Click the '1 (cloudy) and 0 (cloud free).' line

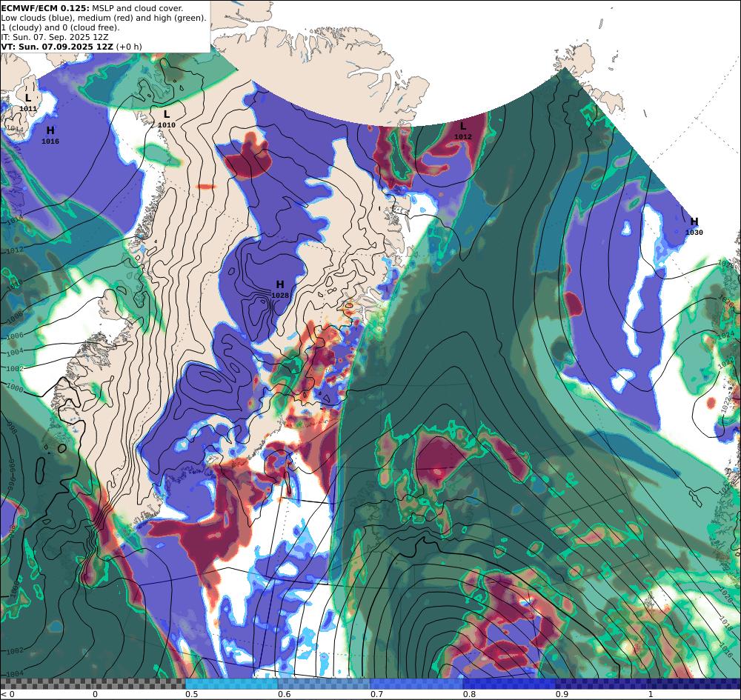coord(60,27)
